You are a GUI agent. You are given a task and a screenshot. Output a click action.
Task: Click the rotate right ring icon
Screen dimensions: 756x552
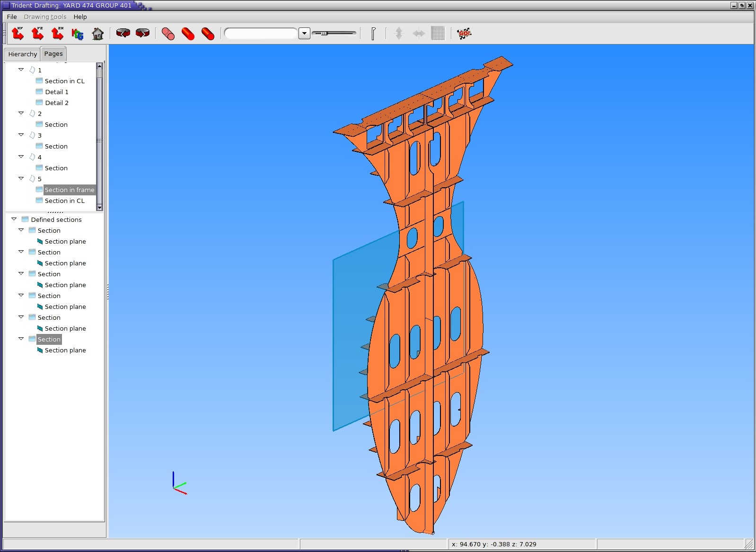point(142,33)
